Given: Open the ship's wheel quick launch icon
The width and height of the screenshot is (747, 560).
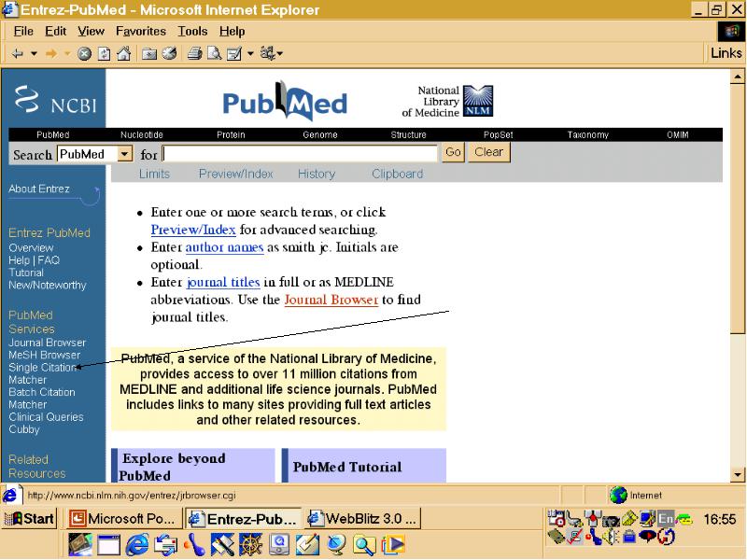Looking at the screenshot, I should (x=250, y=544).
